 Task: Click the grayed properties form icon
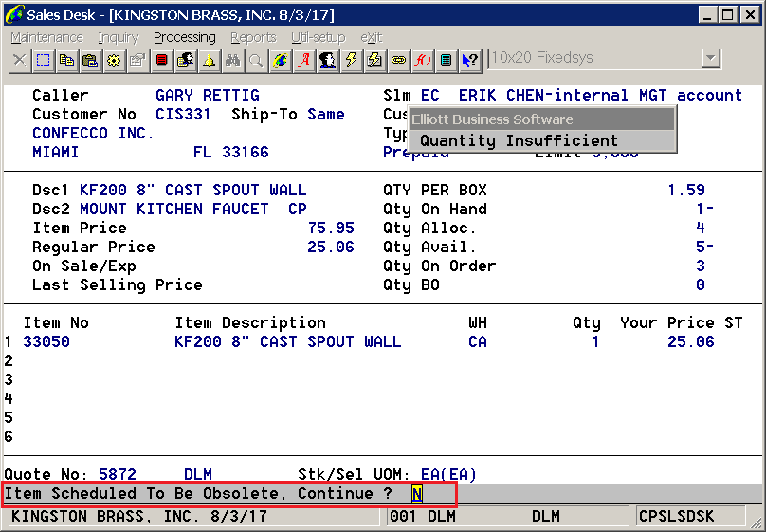pos(137,61)
